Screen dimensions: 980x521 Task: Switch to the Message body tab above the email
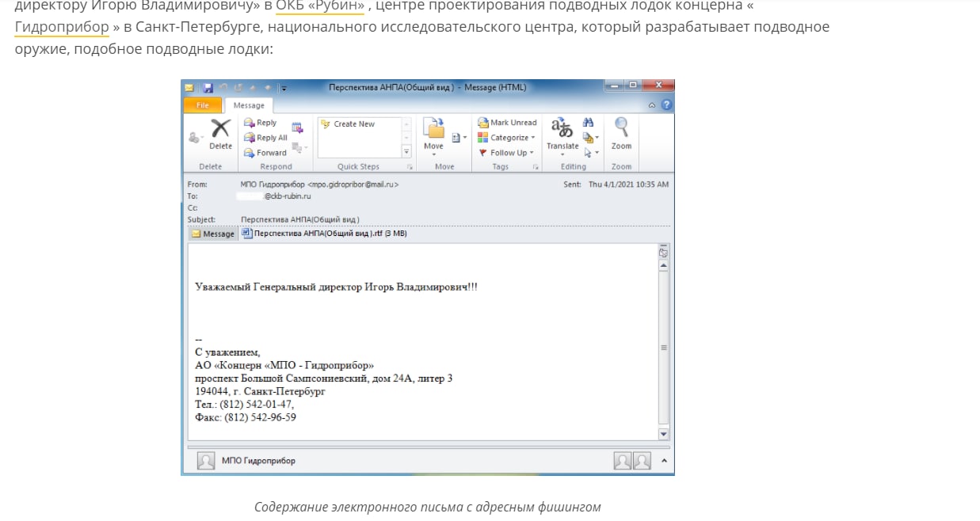[213, 234]
